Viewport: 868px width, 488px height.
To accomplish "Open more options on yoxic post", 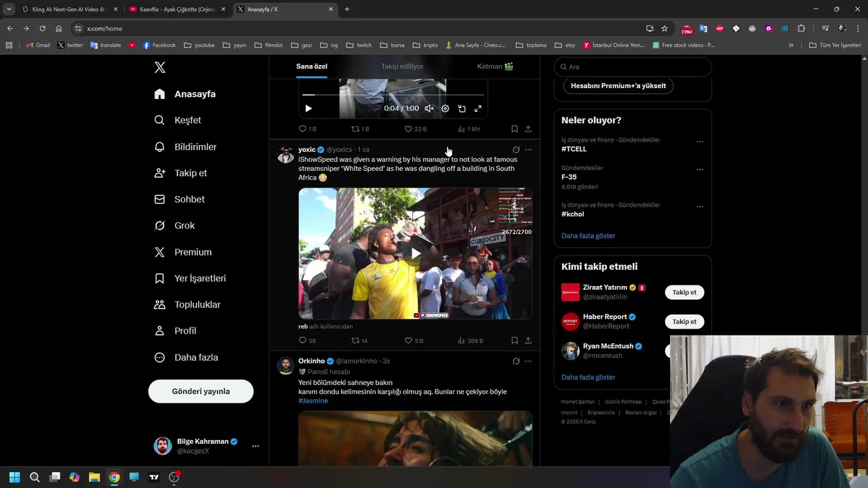I will [528, 150].
